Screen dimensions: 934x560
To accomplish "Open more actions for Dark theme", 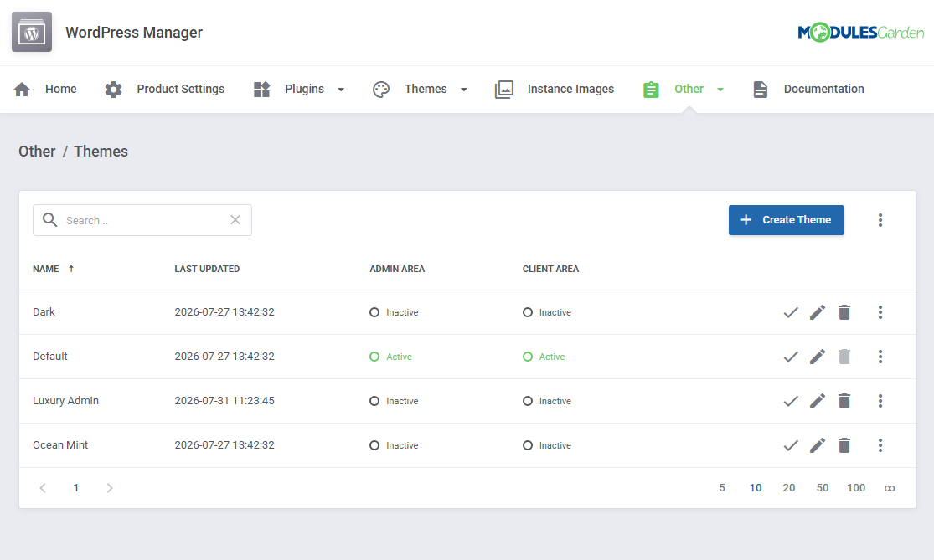I will [880, 312].
